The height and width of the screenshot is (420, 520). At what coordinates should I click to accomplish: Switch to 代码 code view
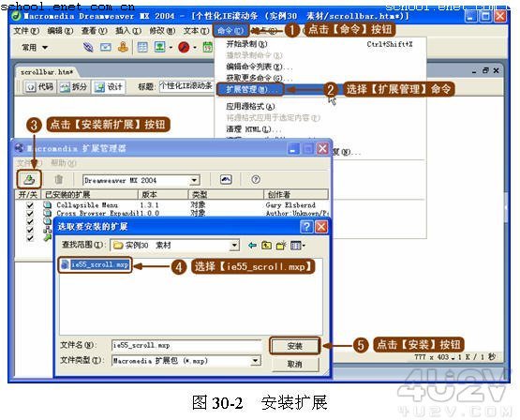[x=39, y=87]
